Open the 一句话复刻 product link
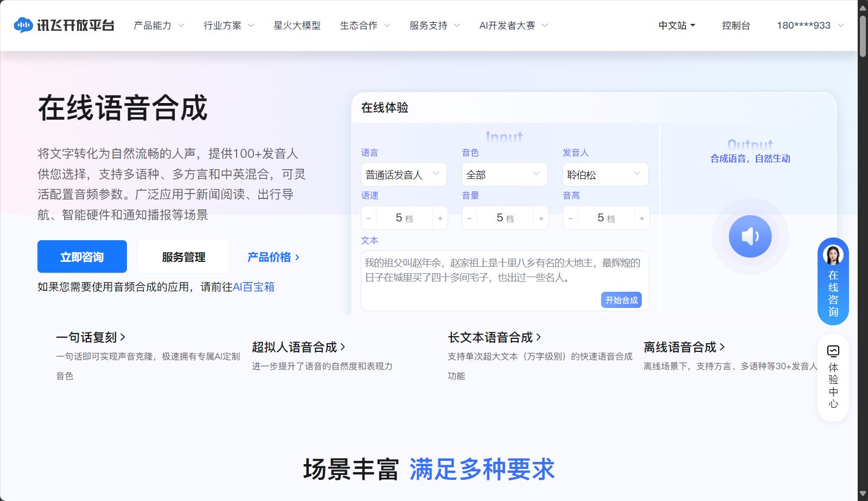Viewport: 868px width, 501px height. coord(91,337)
